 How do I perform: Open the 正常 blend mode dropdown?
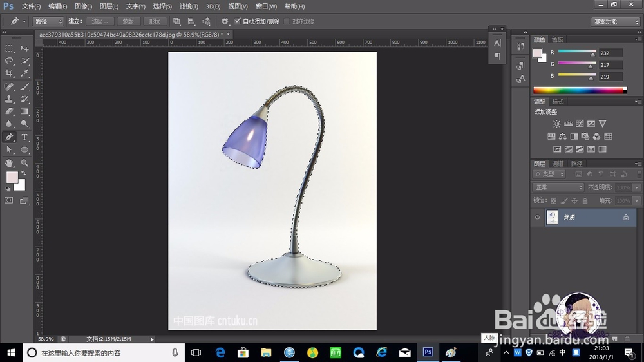pos(558,187)
